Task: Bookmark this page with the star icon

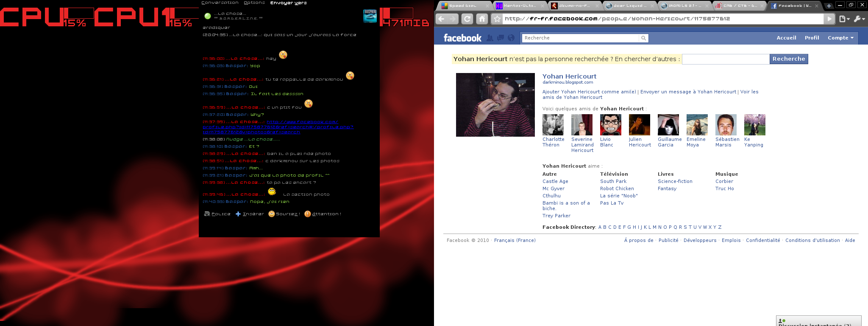Action: coord(497,19)
